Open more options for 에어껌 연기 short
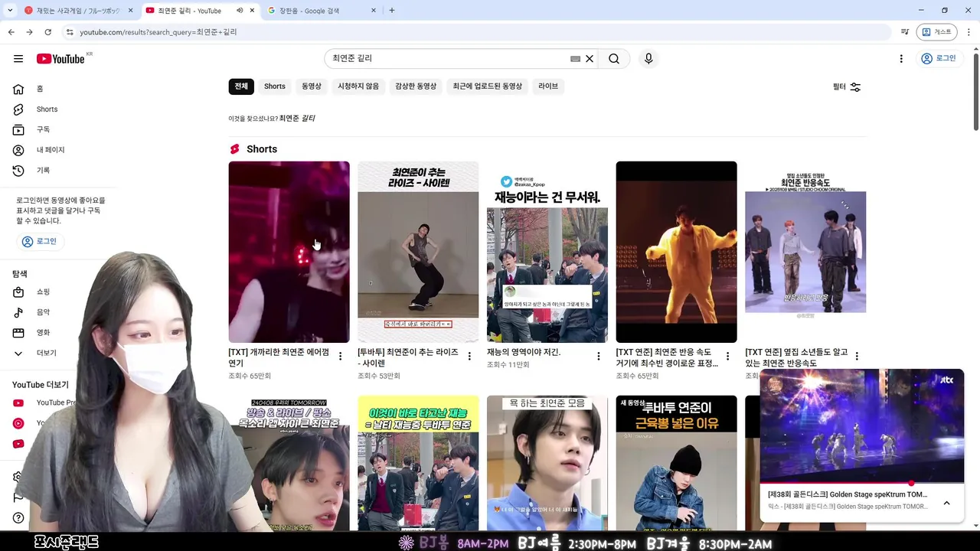The height and width of the screenshot is (551, 980). click(x=340, y=357)
